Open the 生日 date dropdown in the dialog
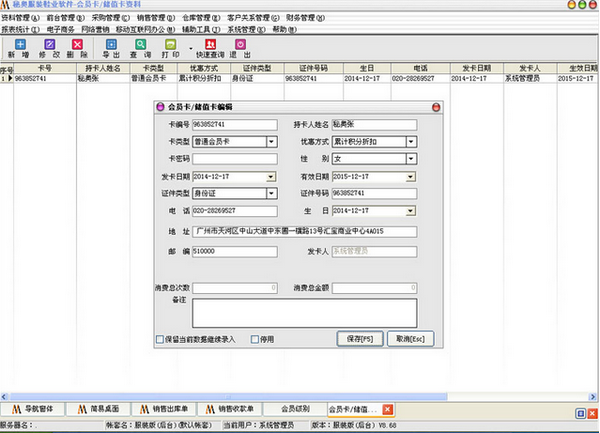This screenshot has width=600, height=433. (411, 211)
